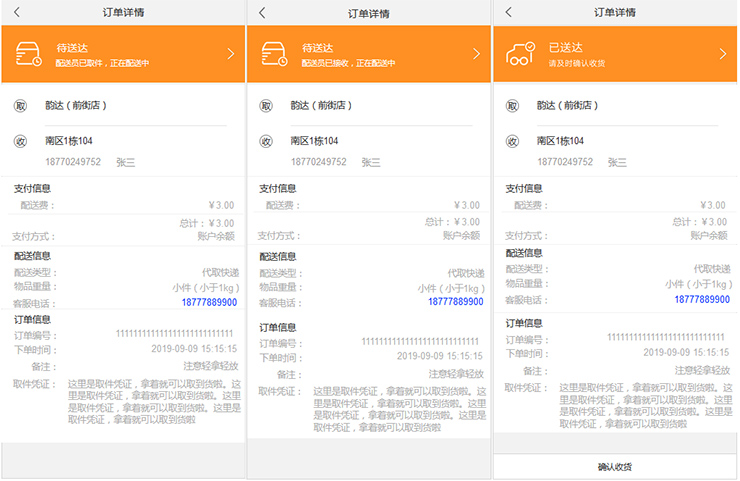This screenshot has width=740, height=481.
Task: Expand the 配送员已取件 status banner chevron
Action: coord(231,54)
